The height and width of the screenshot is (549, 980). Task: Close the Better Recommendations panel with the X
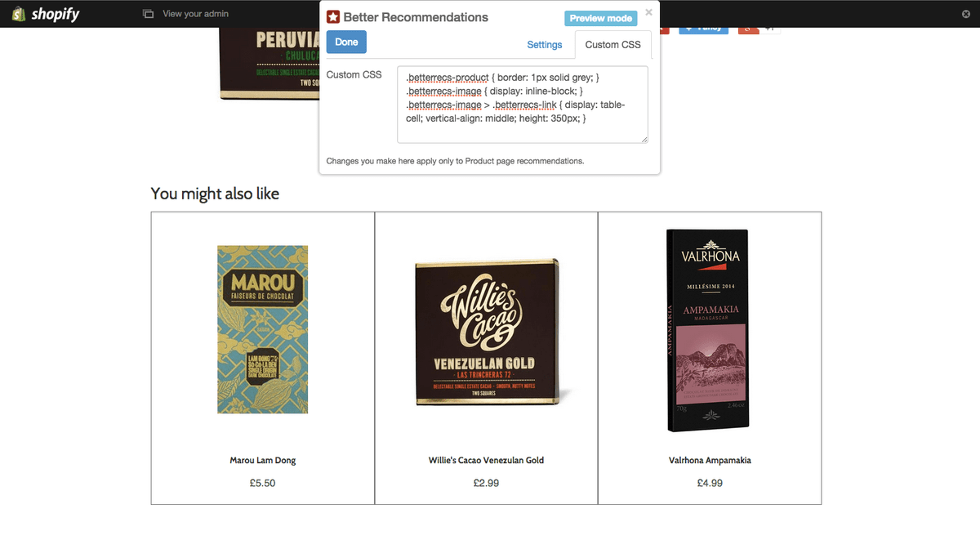coord(648,12)
